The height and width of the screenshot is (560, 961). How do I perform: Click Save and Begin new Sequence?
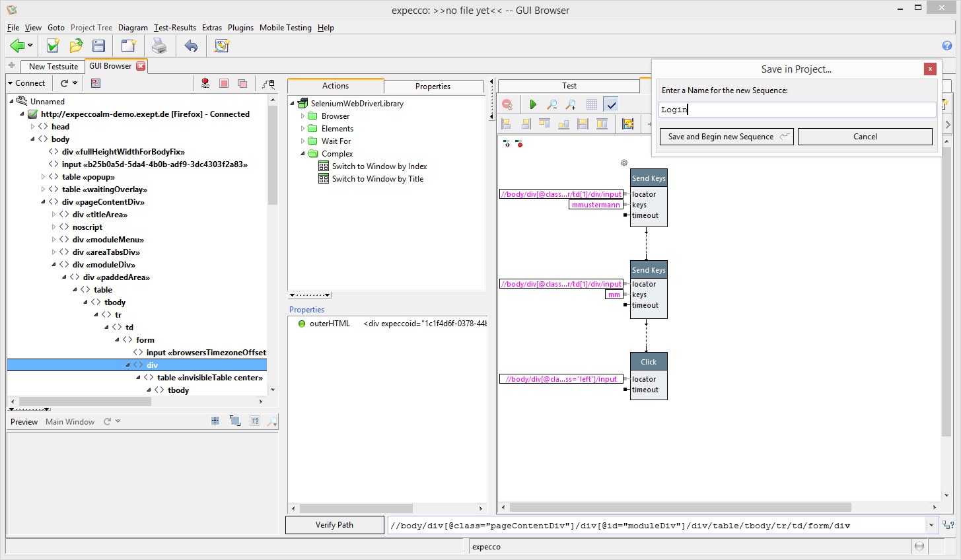[x=727, y=137]
